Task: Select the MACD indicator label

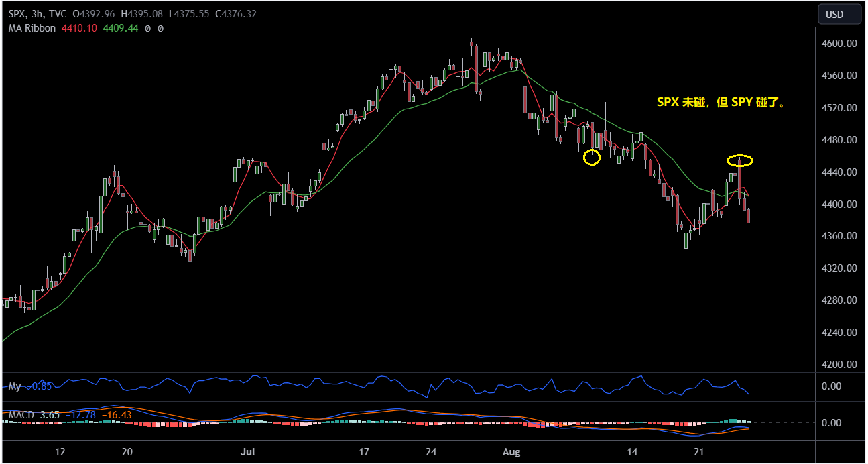Action: tap(21, 415)
